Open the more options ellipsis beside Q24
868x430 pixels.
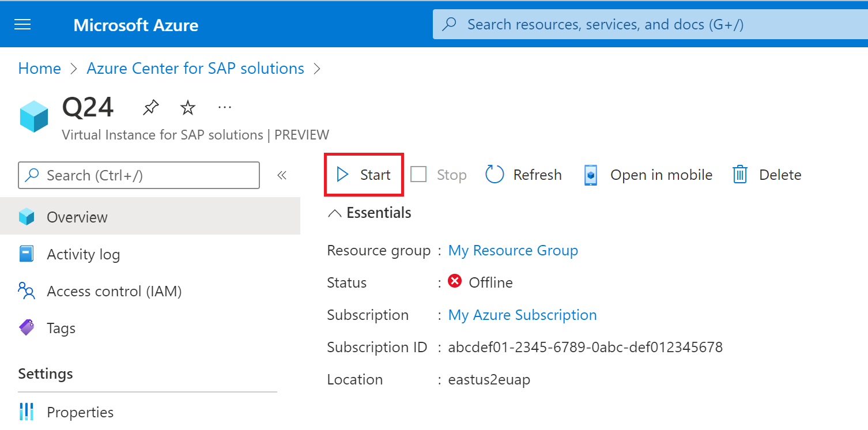(225, 107)
